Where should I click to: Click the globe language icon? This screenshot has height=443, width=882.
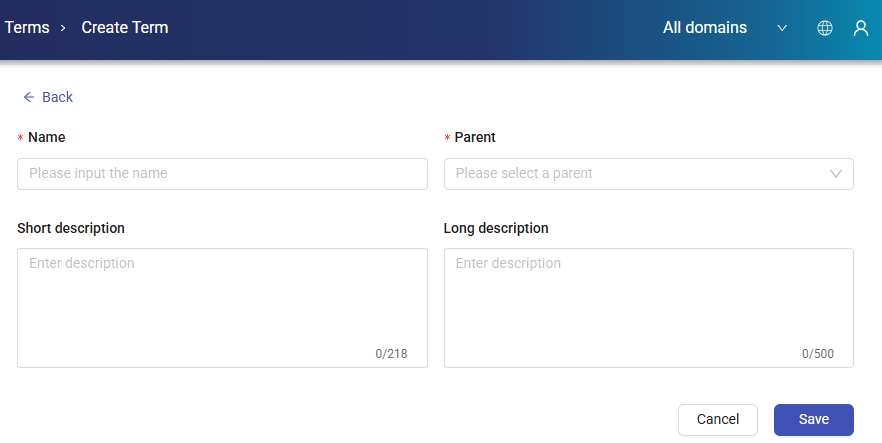click(825, 28)
